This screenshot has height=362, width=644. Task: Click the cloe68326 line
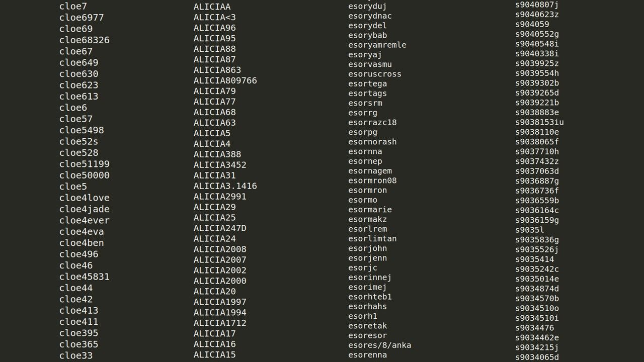[x=85, y=40]
